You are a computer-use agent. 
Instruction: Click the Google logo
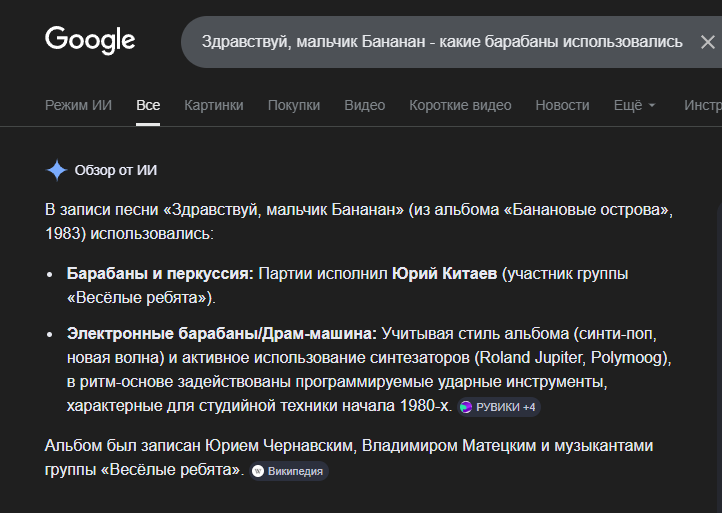(x=90, y=40)
